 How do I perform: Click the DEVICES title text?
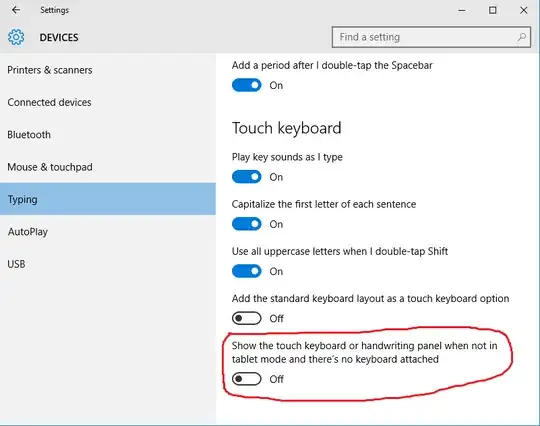(59, 38)
